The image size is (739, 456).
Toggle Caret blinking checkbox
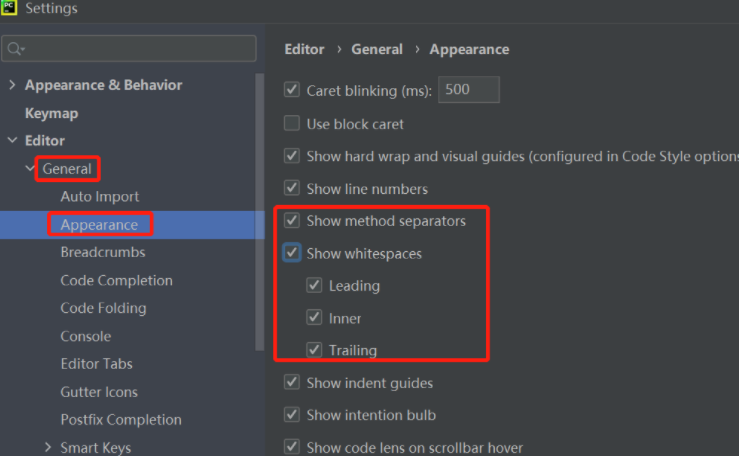292,90
